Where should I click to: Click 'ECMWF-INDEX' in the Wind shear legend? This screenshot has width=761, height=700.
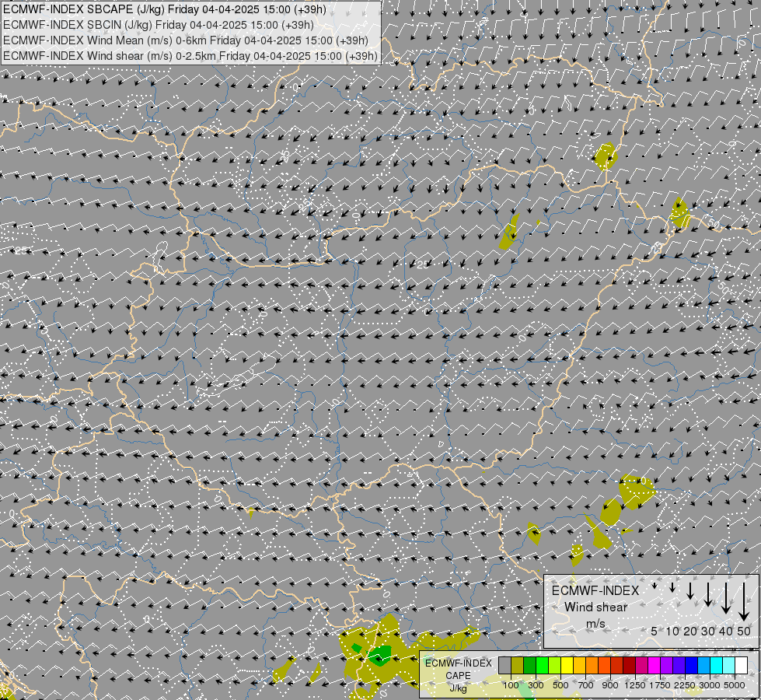[x=595, y=590]
